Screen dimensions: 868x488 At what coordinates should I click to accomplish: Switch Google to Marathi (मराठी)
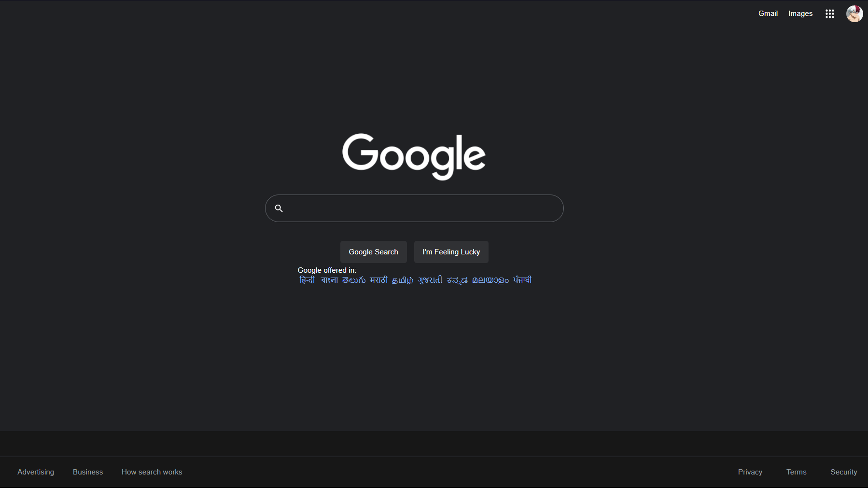378,280
